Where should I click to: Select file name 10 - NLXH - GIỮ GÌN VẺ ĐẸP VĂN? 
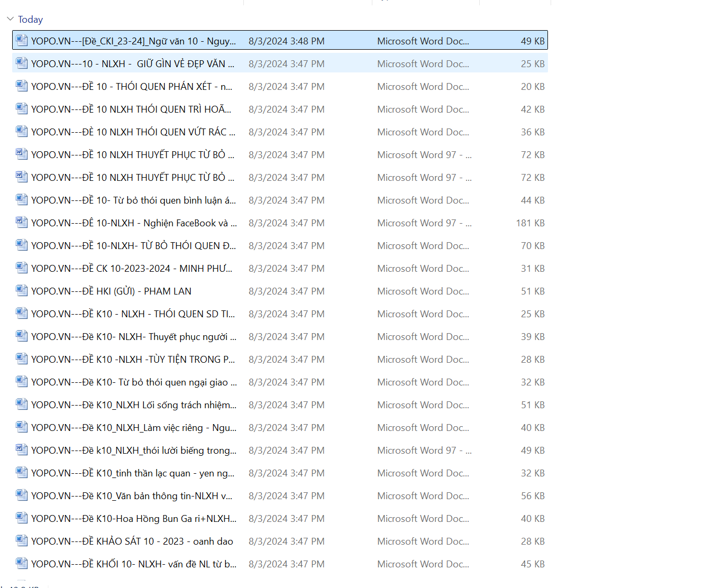point(133,64)
